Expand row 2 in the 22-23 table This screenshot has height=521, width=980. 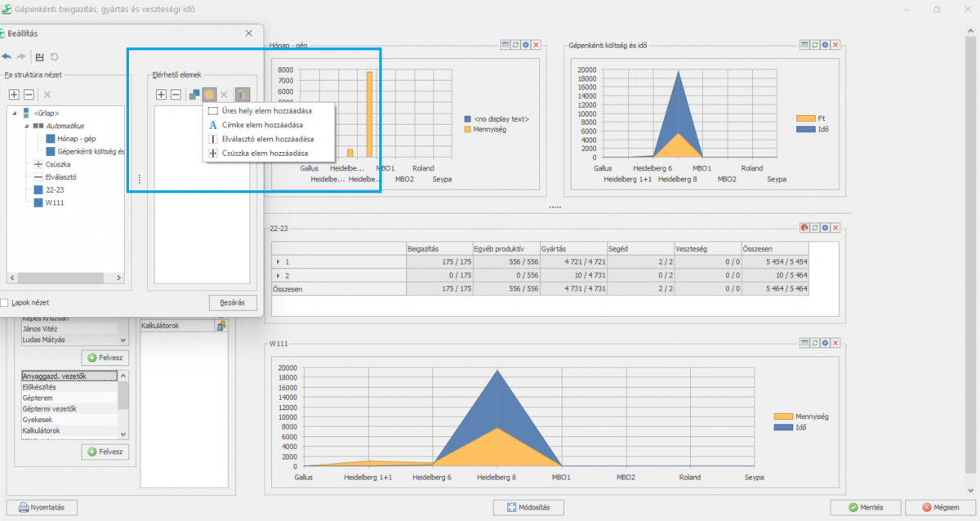click(278, 276)
